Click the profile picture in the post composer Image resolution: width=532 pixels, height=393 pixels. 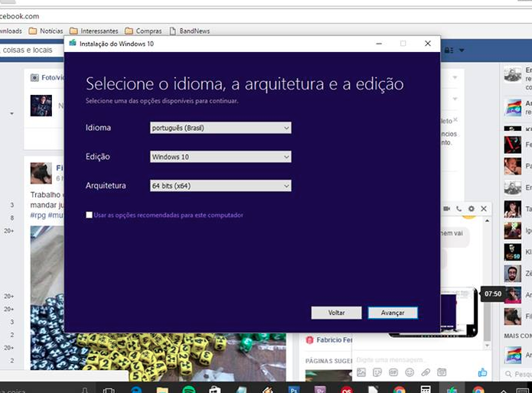point(41,106)
